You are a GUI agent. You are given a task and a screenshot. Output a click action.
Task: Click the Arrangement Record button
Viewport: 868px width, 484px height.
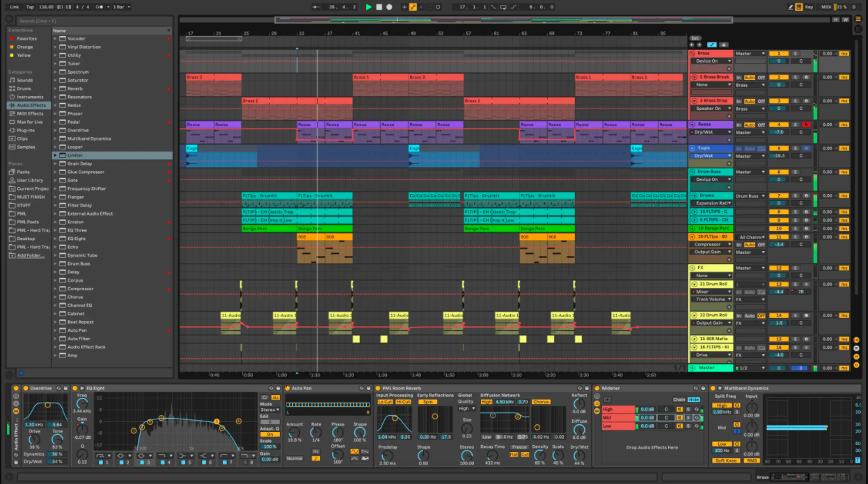coord(389,7)
